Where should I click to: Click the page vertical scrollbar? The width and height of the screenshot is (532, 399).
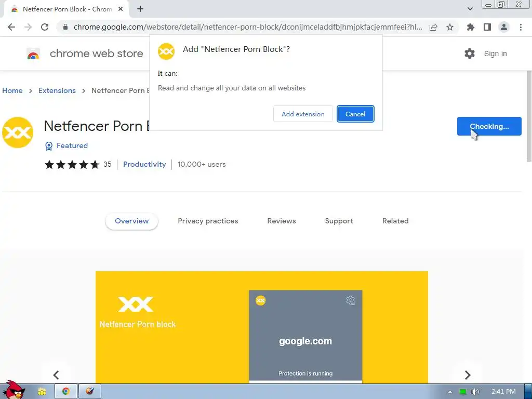coord(528,116)
